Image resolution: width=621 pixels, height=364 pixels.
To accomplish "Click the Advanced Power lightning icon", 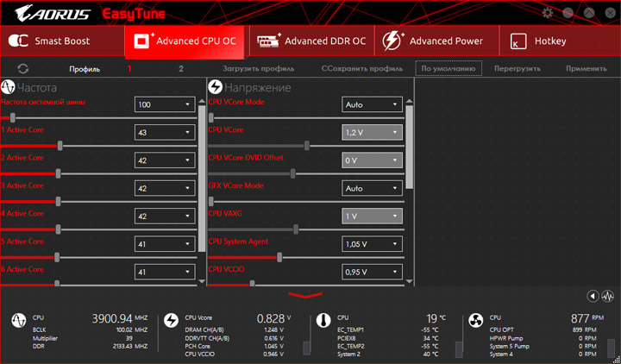I will (x=392, y=41).
